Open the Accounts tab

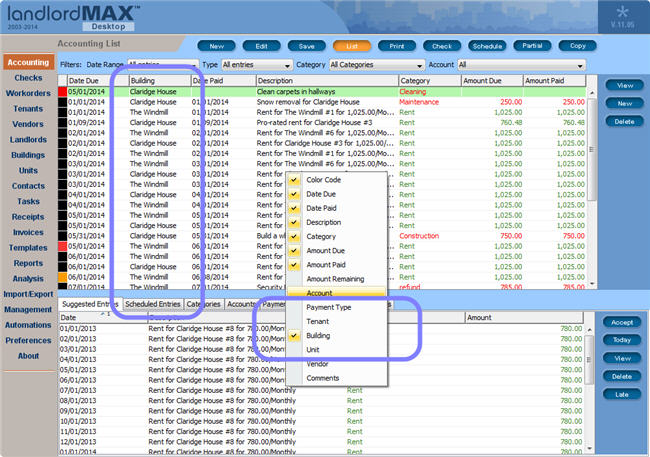click(241, 304)
